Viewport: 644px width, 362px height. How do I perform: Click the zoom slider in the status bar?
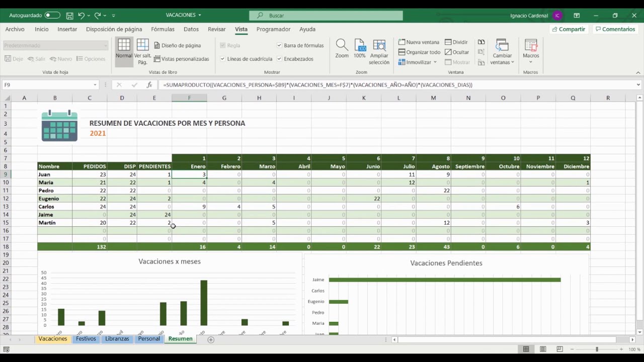[597, 349]
